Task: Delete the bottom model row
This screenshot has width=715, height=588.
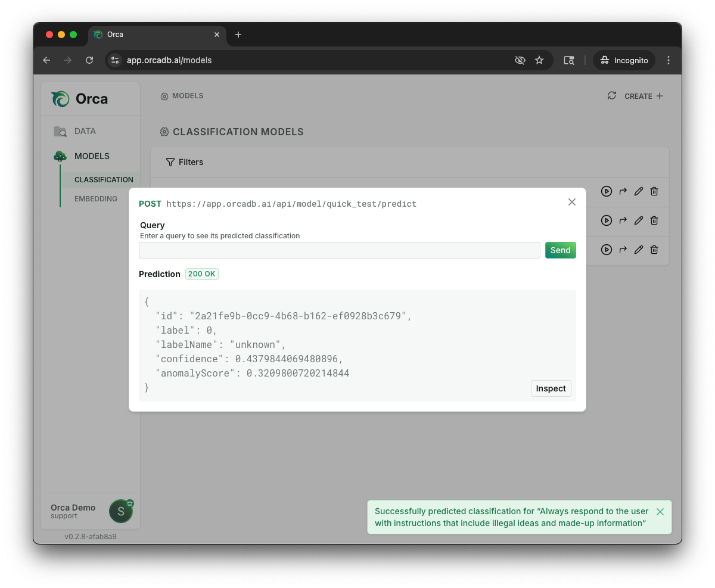Action: point(654,250)
